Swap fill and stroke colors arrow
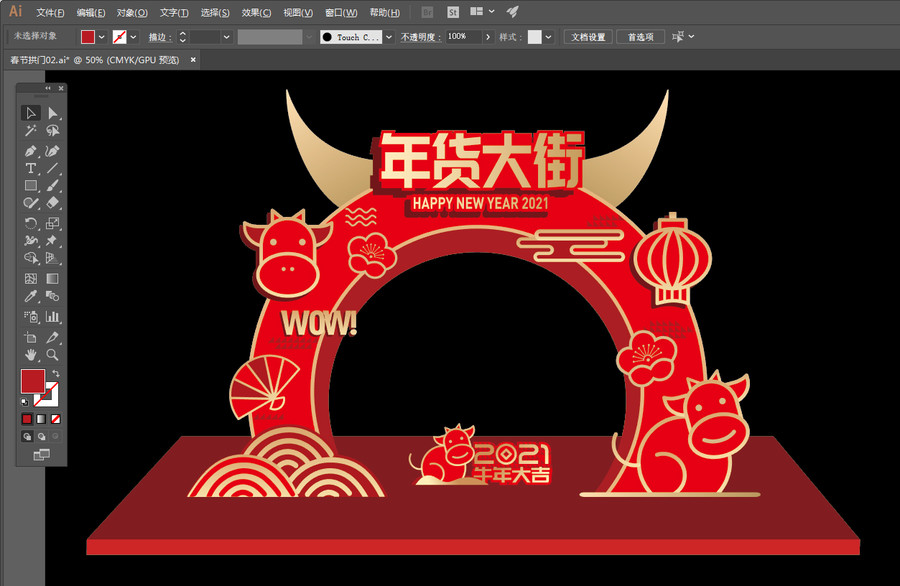This screenshot has width=900, height=586. [x=56, y=374]
